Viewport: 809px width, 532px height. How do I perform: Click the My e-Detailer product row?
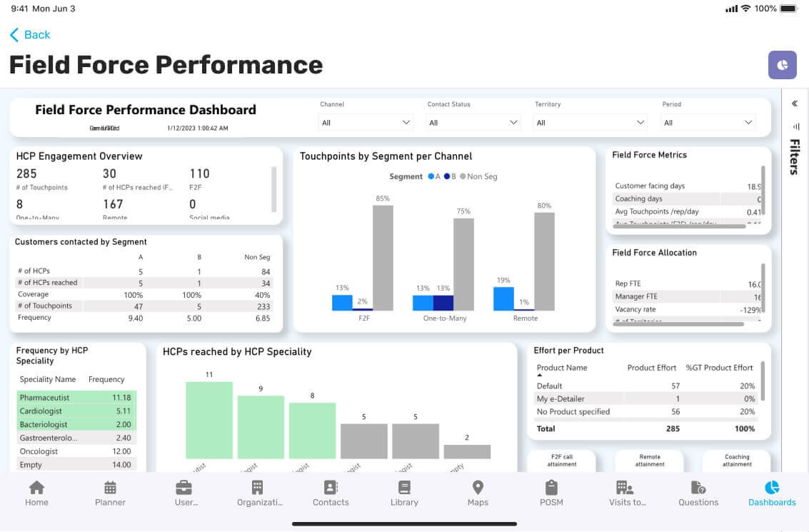click(x=646, y=399)
